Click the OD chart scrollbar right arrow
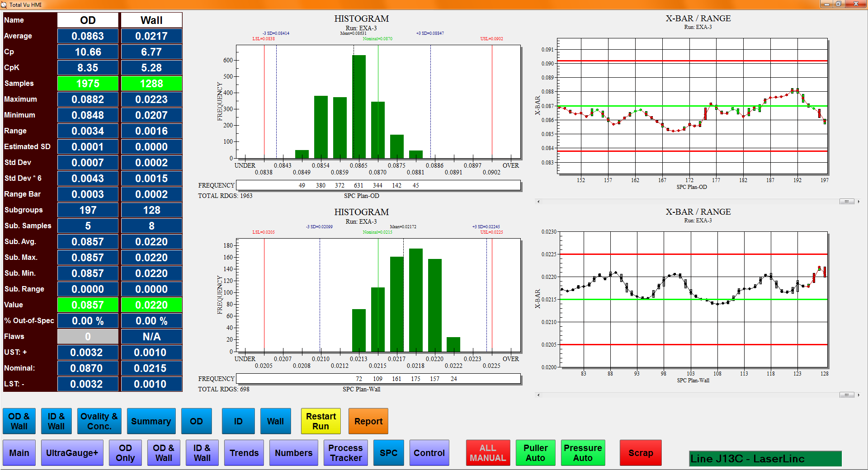Image resolution: width=868 pixels, height=470 pixels. click(859, 202)
